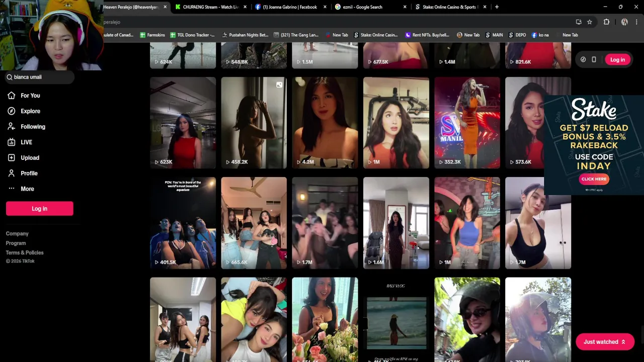Switch to the ezmil Google Search tab
The height and width of the screenshot is (362, 644).
pos(371,7)
